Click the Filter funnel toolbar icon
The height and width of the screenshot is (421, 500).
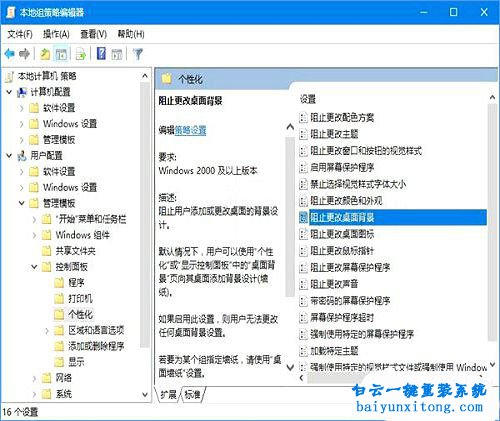[x=138, y=54]
